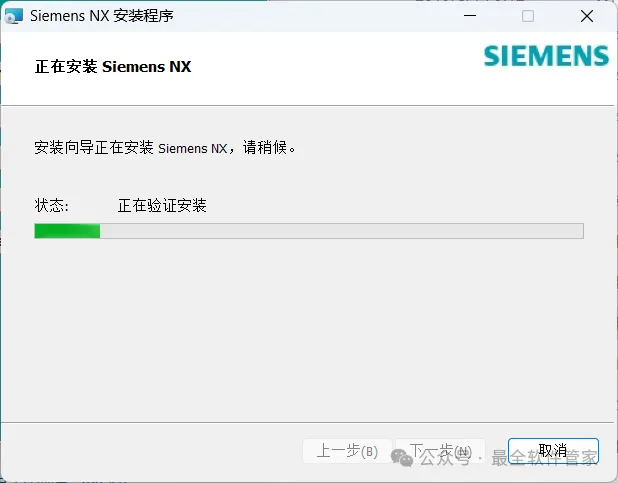Click the 状态: label
The height and width of the screenshot is (483, 618).
52,205
